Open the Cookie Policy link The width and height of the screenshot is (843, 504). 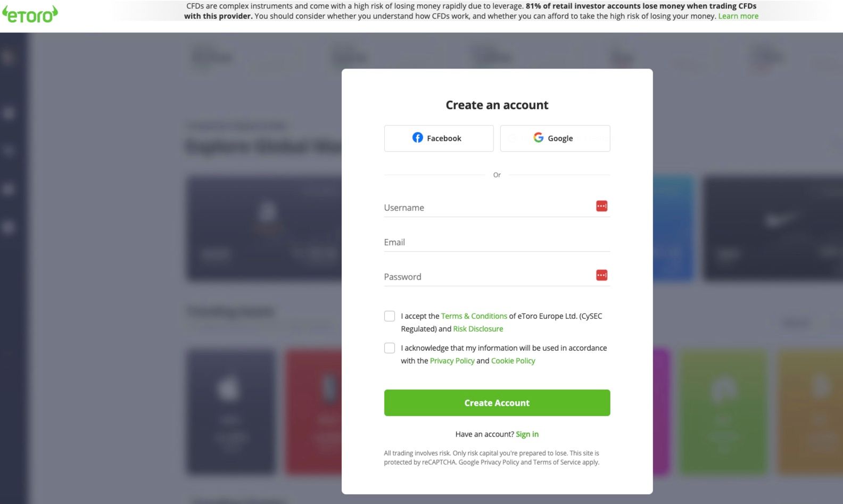513,361
